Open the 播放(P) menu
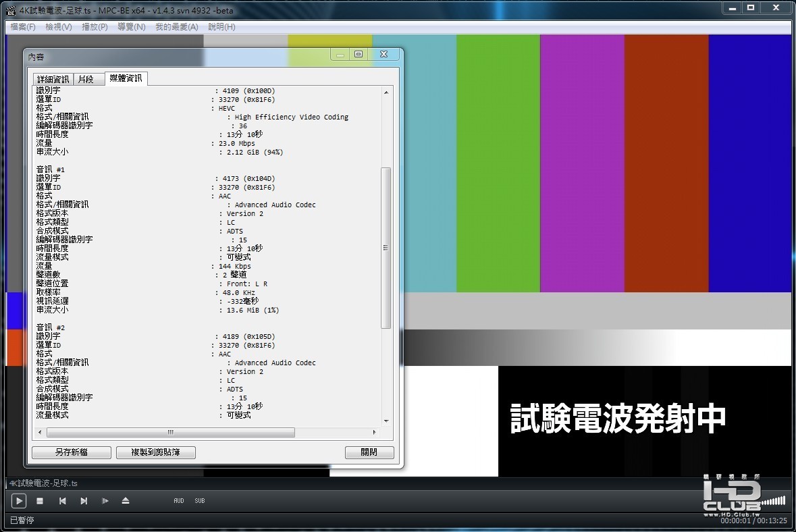The height and width of the screenshot is (532, 796). pos(95,27)
